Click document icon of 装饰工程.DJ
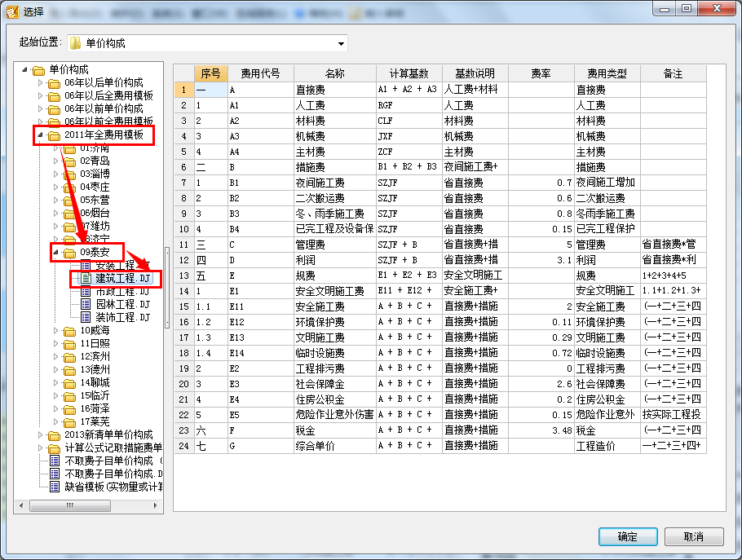The image size is (742, 560). (86, 317)
